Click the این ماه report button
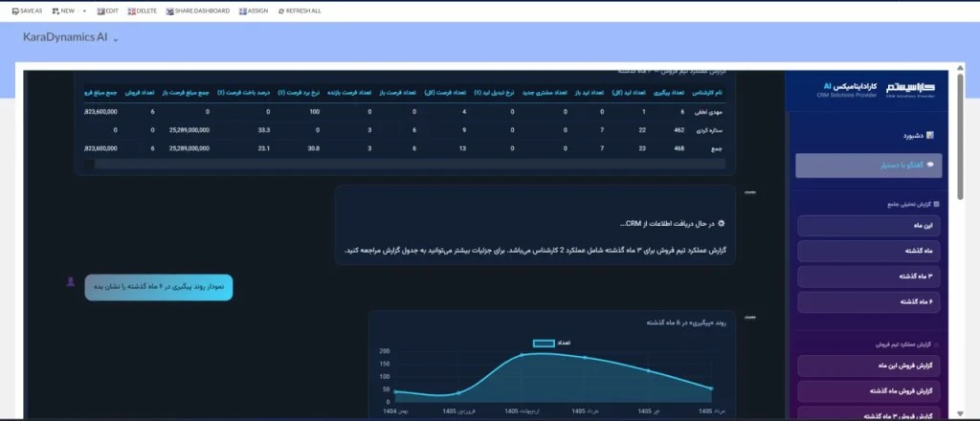 (869, 226)
